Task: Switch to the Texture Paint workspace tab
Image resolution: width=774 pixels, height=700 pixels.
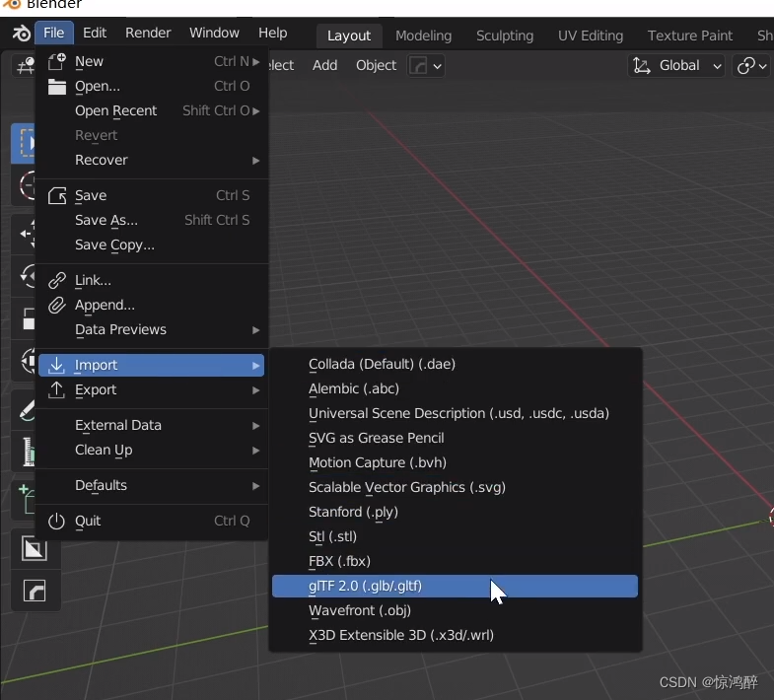Action: click(690, 35)
